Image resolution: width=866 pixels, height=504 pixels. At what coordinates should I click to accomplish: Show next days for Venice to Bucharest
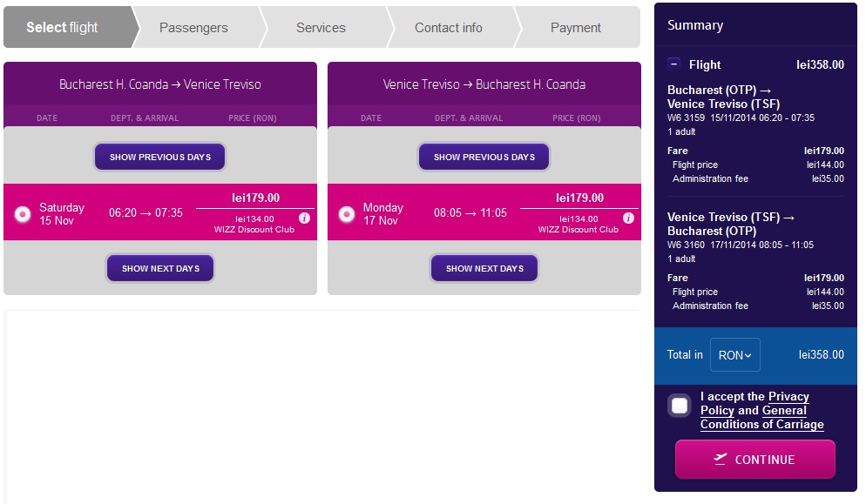tap(484, 268)
